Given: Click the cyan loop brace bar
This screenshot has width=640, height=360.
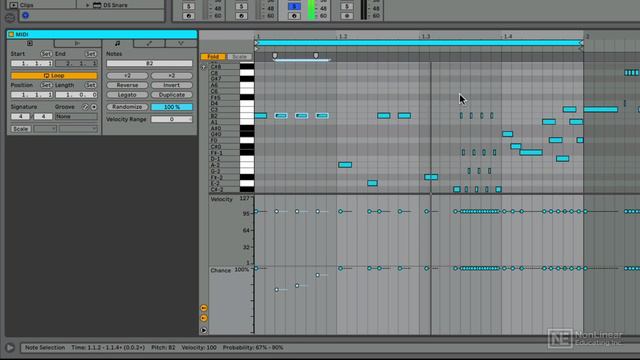Looking at the screenshot, I should (419, 43).
